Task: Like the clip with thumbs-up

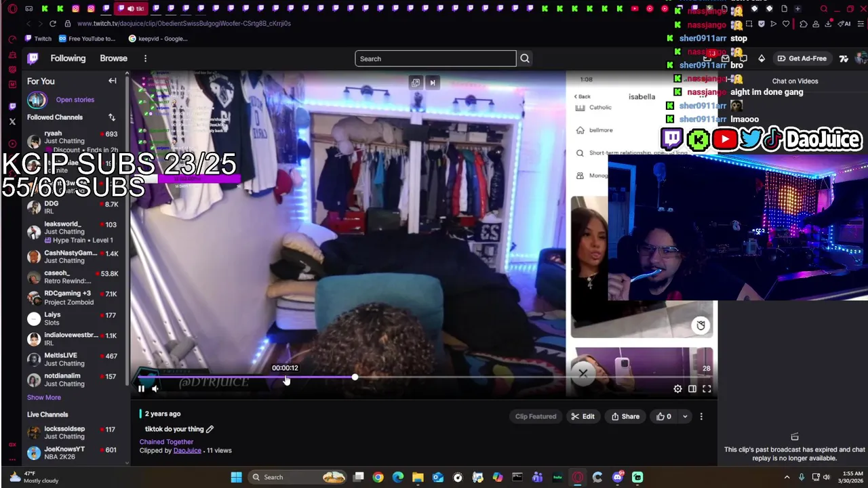Action: pyautogui.click(x=664, y=416)
